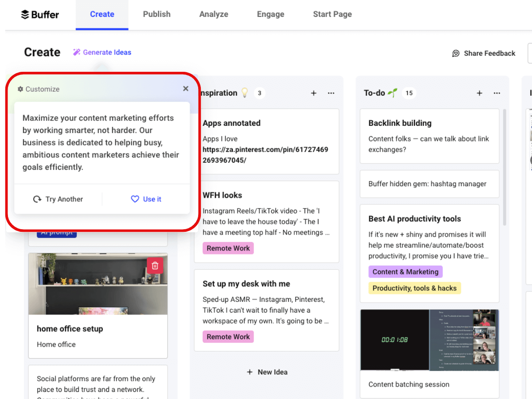Click the New Idea button

[x=266, y=372]
